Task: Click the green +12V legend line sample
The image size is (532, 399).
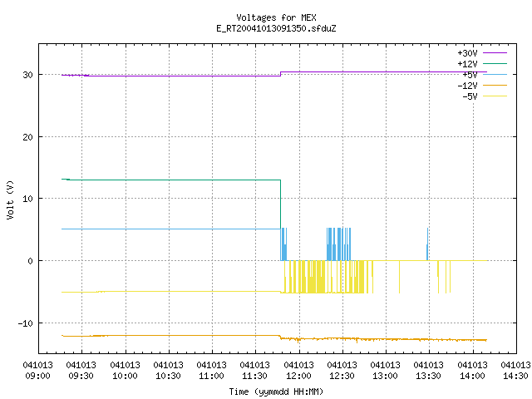Action: (x=495, y=63)
